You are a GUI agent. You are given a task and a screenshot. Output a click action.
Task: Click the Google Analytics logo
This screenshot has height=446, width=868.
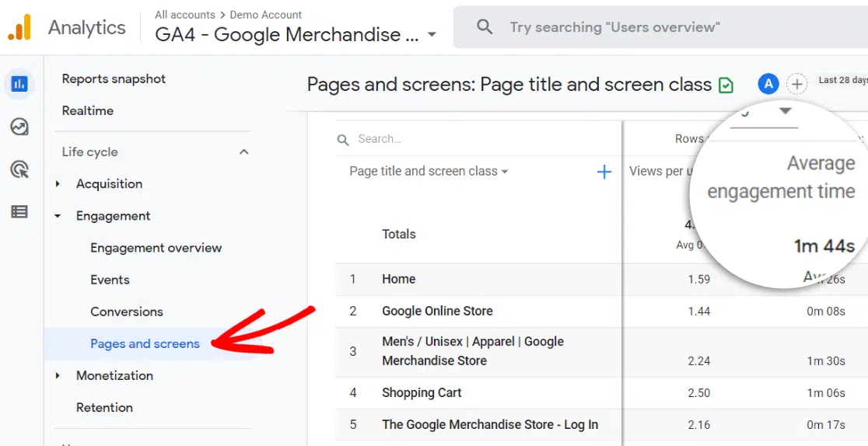20,28
